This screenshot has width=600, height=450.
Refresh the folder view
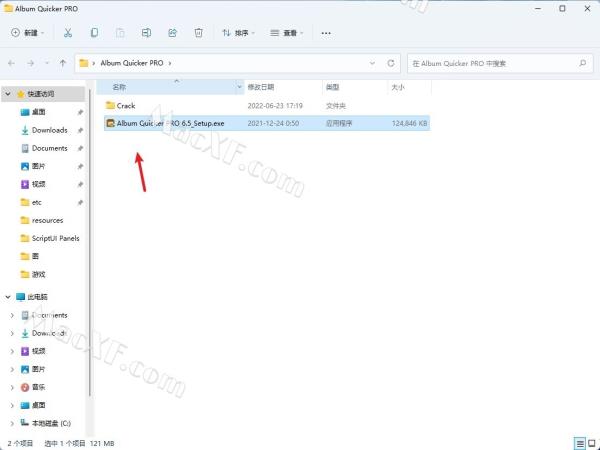[x=391, y=63]
